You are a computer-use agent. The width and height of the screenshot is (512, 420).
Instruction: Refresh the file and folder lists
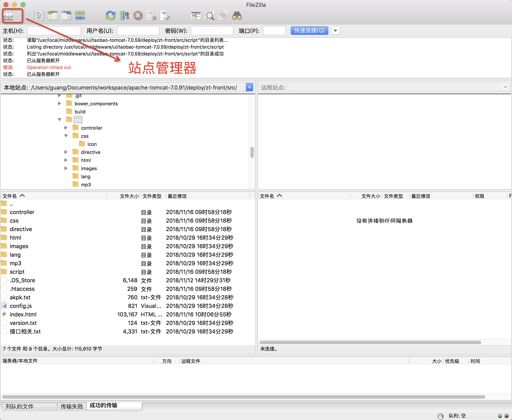111,16
